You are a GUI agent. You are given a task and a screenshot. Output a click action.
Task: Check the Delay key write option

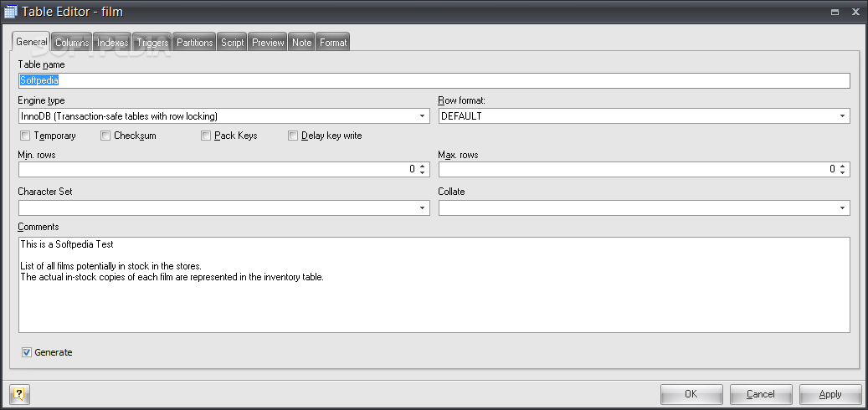(293, 136)
